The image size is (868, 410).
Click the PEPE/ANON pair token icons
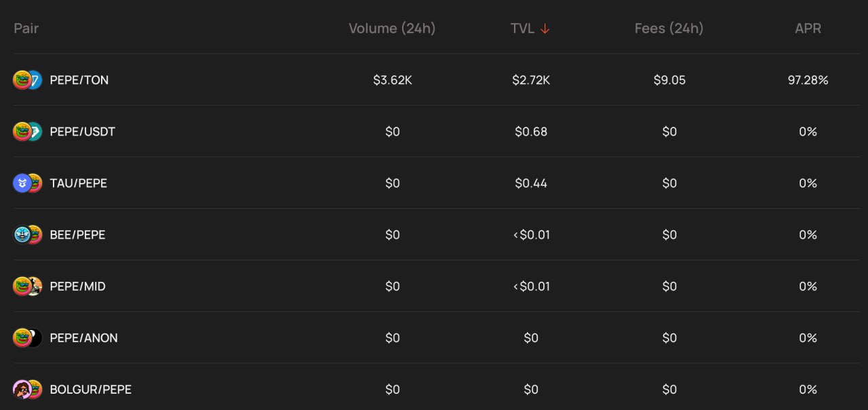[28, 337]
